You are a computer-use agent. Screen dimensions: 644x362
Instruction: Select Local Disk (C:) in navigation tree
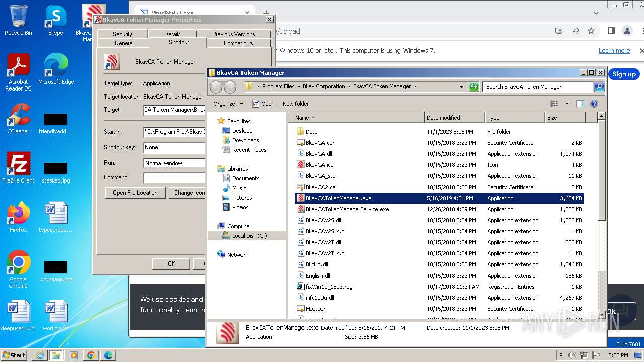(250, 236)
